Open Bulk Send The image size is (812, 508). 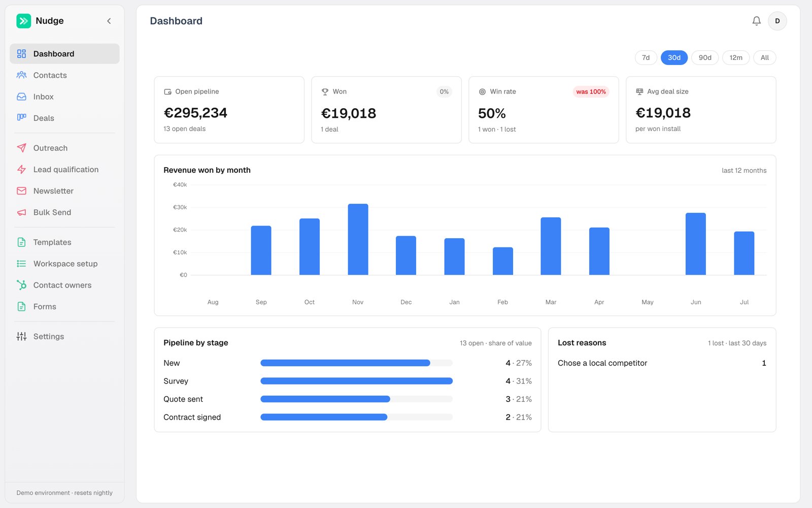coord(64,212)
